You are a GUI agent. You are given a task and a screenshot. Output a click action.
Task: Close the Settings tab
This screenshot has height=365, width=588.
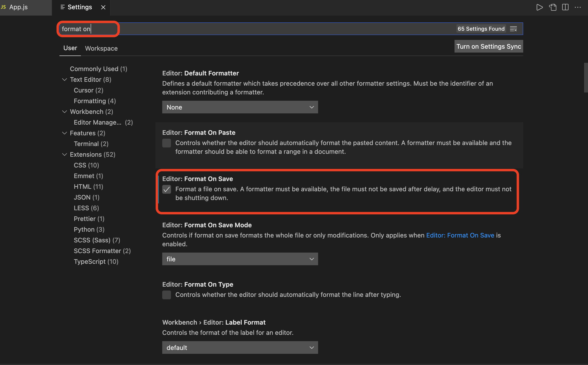[x=103, y=7]
